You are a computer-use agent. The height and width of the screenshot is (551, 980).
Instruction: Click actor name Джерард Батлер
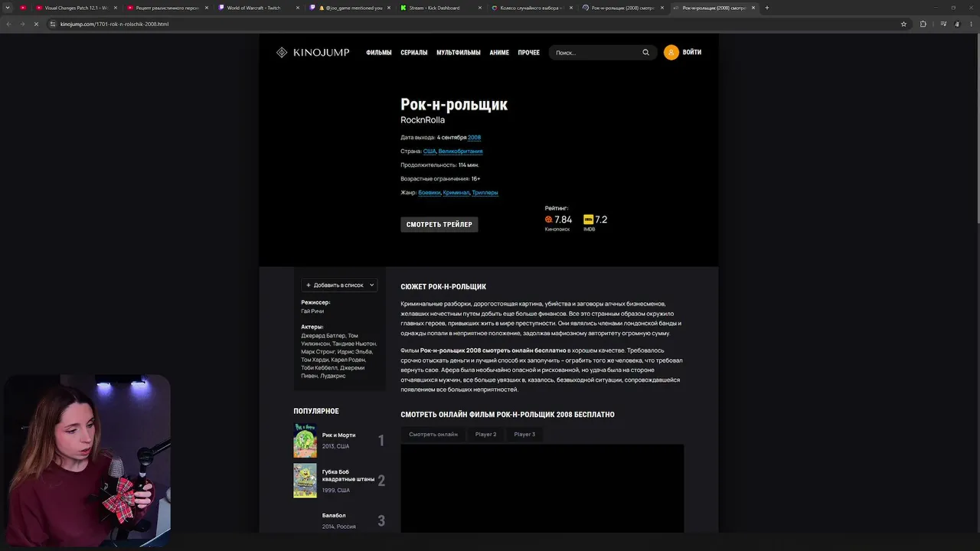tap(323, 336)
